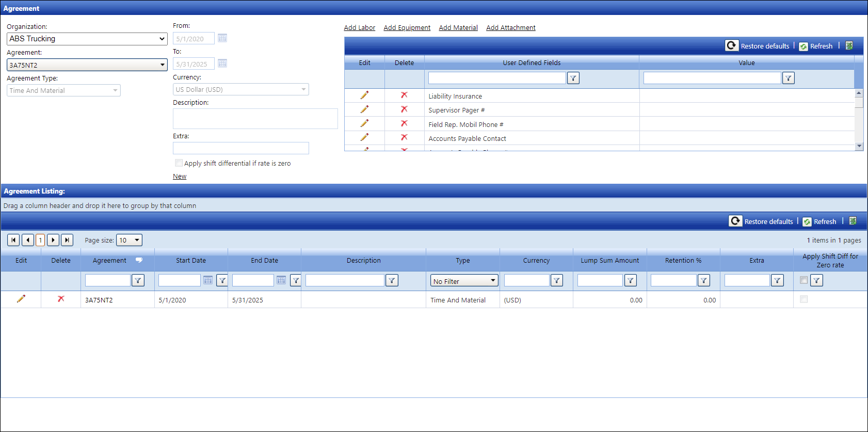868x432 pixels.
Task: Toggle Apply shift differential if rate is zero
Action: (179, 163)
